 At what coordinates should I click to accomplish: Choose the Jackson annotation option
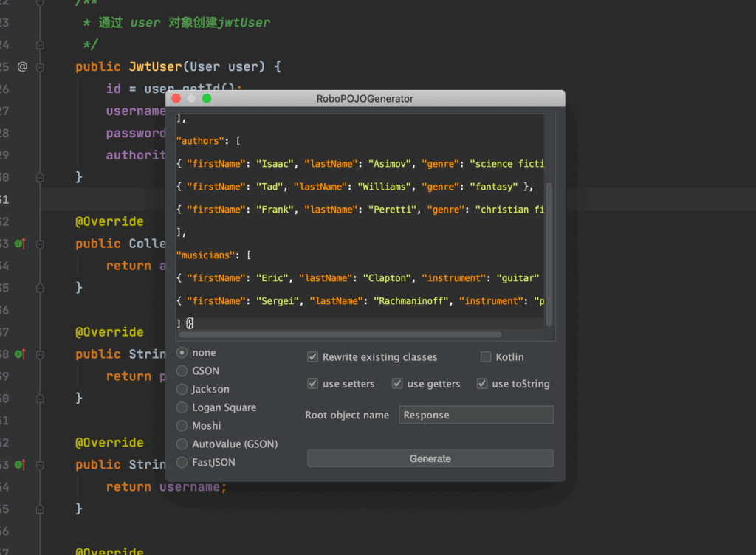(x=182, y=389)
